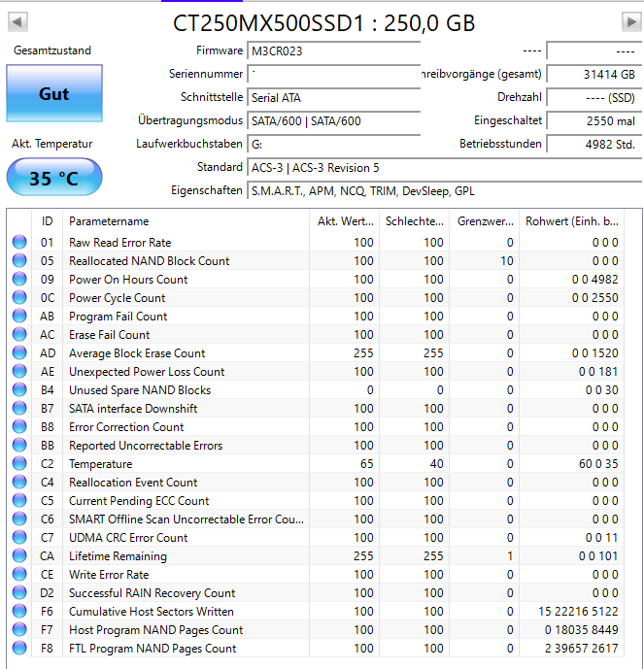Click the Übertragungsmodus SATA/600 field
The height and width of the screenshot is (669, 644).
tap(334, 121)
